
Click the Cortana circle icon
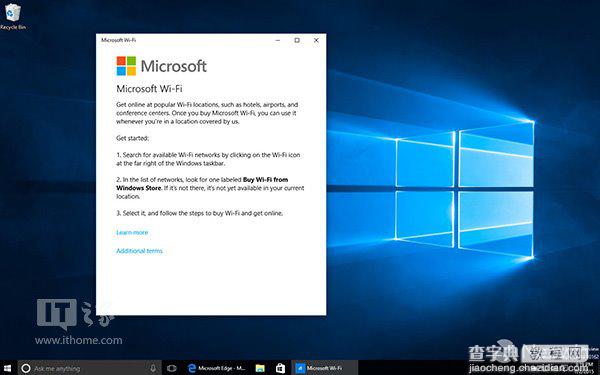coord(26,368)
